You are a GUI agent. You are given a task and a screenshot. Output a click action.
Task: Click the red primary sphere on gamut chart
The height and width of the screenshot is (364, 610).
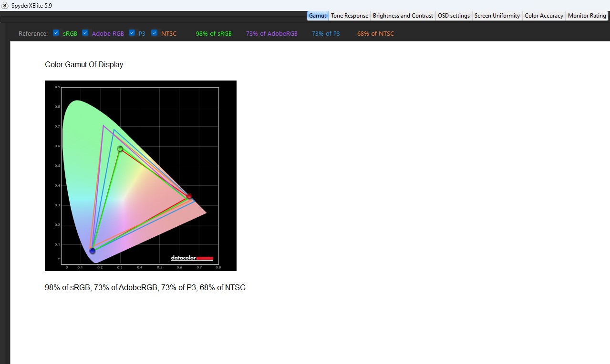pos(189,196)
